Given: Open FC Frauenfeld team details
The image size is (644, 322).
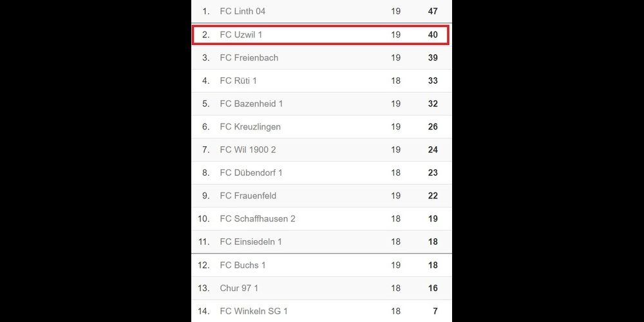Looking at the screenshot, I should point(248,196).
